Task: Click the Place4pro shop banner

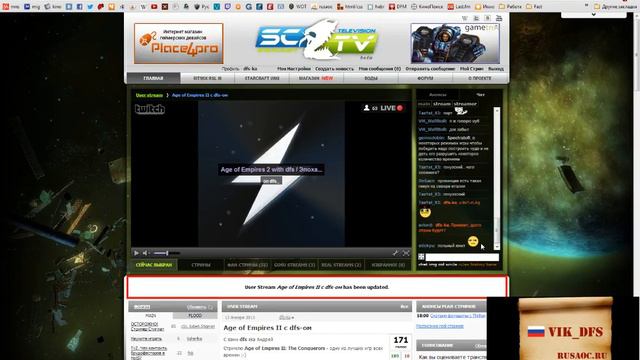Action: click(x=179, y=43)
